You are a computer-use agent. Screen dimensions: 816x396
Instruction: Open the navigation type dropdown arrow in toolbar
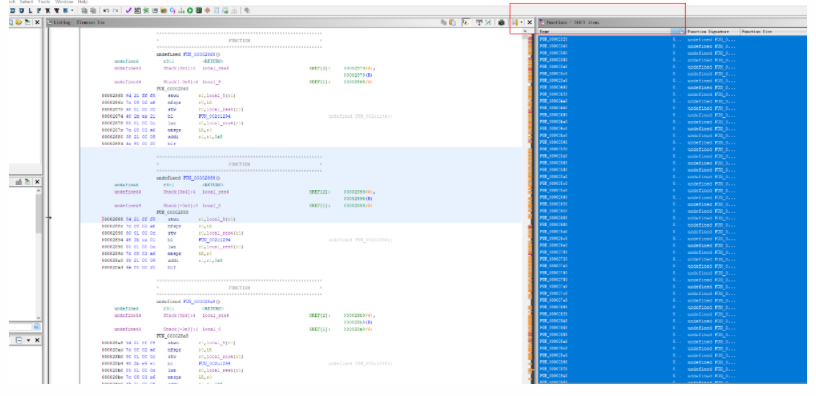(72, 10)
